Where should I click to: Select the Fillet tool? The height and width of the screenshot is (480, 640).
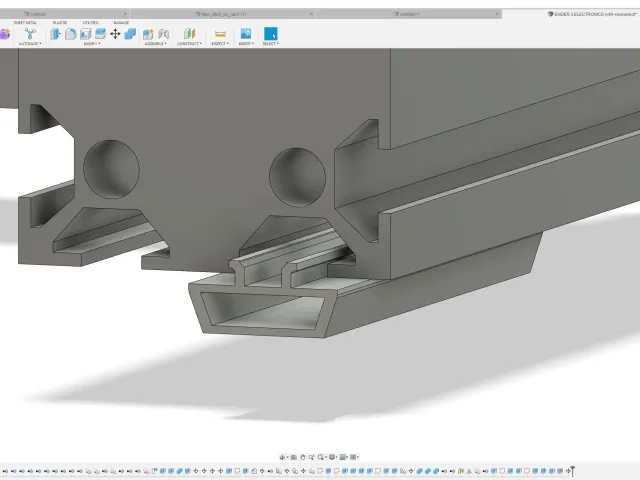point(70,34)
